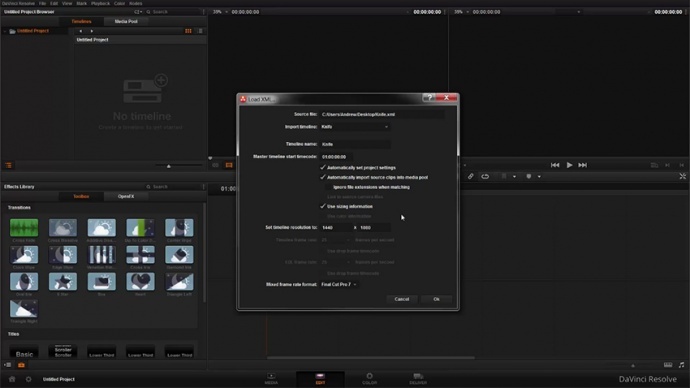Screen dimensions: 690x388
Task: Pick the Star transition thumbnail
Action: 63,282
